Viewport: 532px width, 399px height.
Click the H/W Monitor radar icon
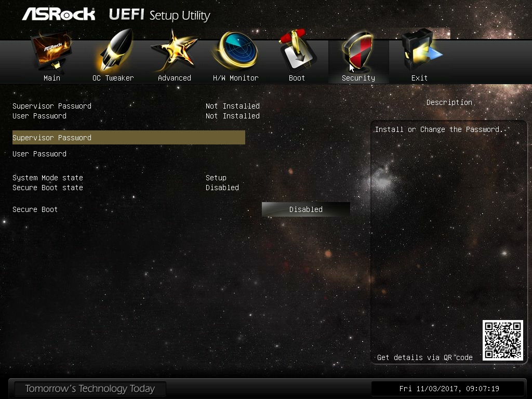(x=236, y=51)
